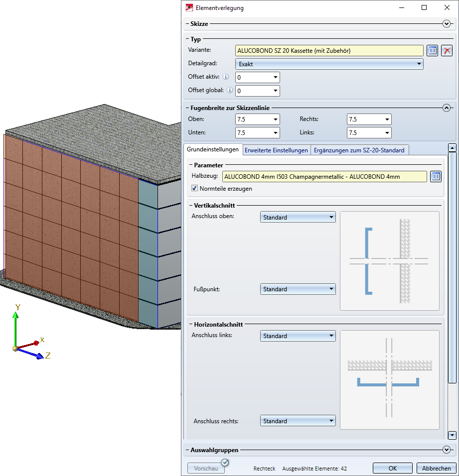Open the Halbzeug material catalog icon
The width and height of the screenshot is (459, 476).
point(436,176)
